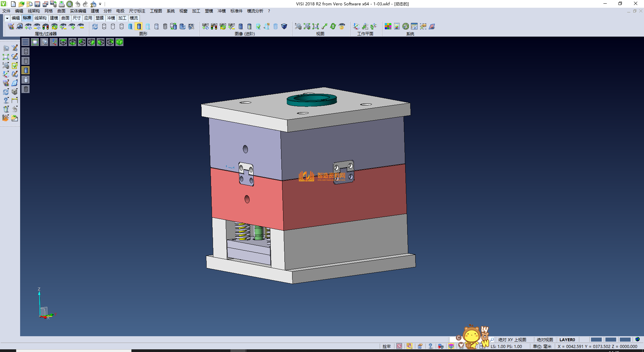Toggle the highlighted cylinder in viewport side strip
644x352 pixels.
[26, 70]
